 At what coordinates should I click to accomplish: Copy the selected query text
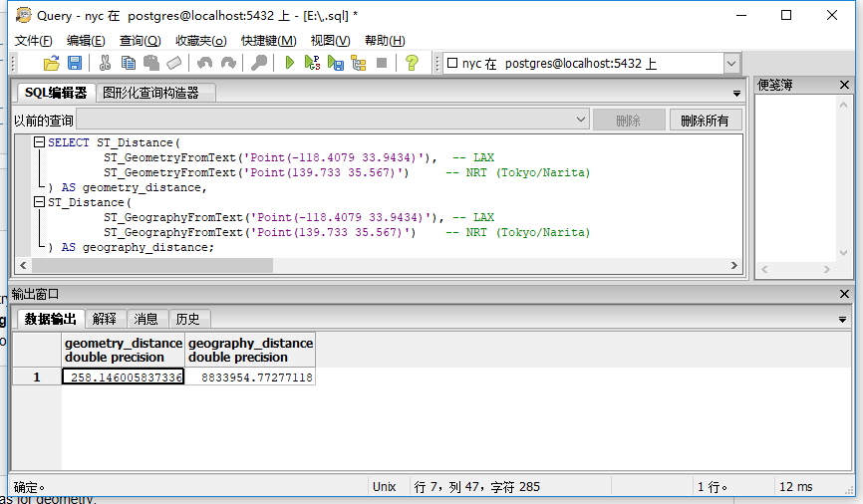tap(129, 64)
